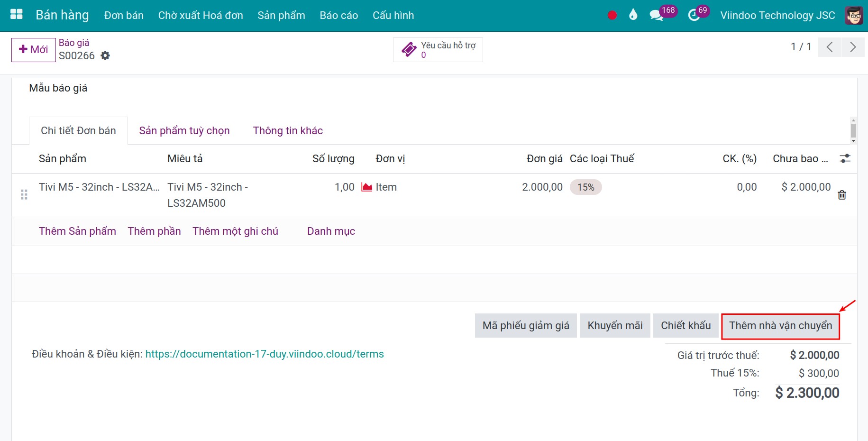Open the Cấu hình menu
The width and height of the screenshot is (868, 441).
(393, 15)
